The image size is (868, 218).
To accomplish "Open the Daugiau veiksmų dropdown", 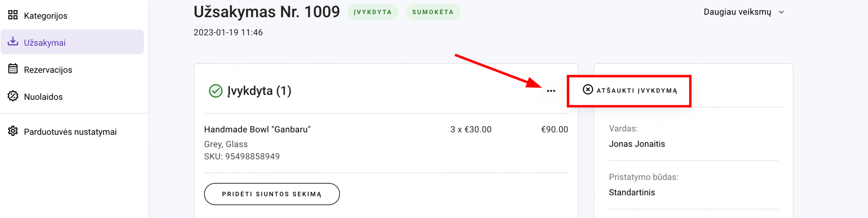I will [x=744, y=12].
